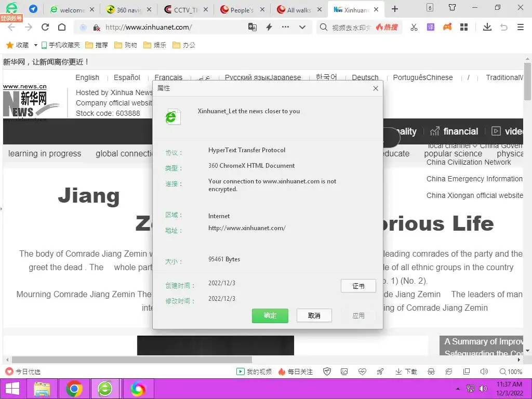This screenshot has width=532, height=399.
Task: Open 每日关注 daily focus flame icon
Action: click(296, 372)
